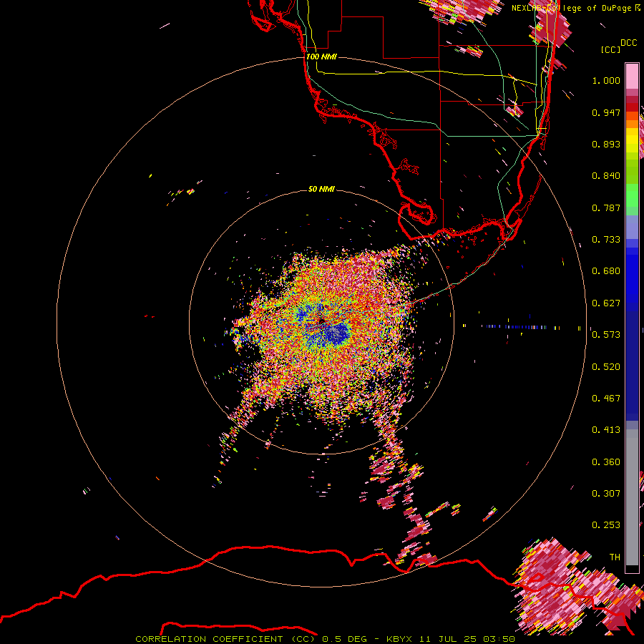Select the 0.467 legend value
This screenshot has height=644, width=644.
[x=606, y=399]
